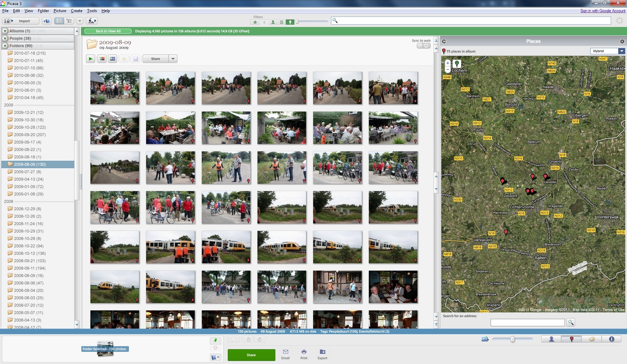Create a movie presentation from the folder

click(x=113, y=59)
